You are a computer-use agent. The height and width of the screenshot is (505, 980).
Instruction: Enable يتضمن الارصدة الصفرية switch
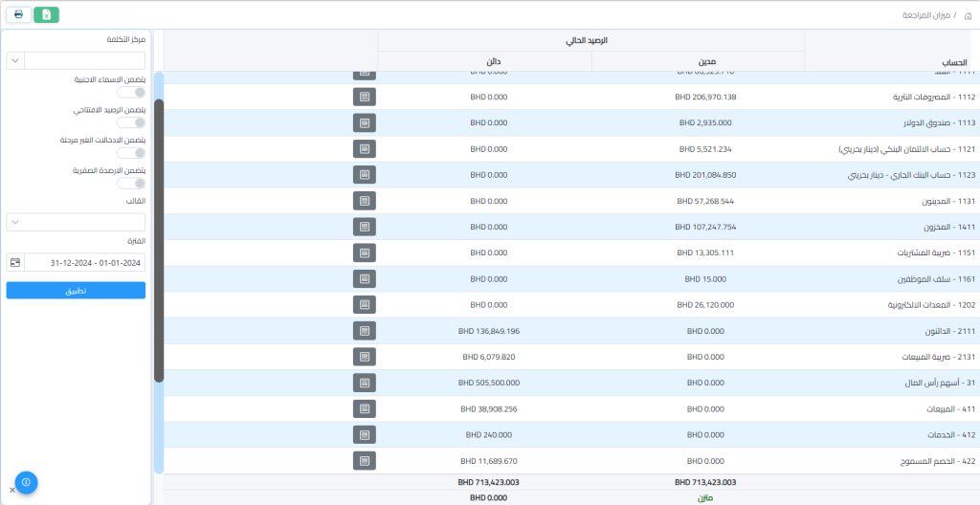tap(131, 183)
